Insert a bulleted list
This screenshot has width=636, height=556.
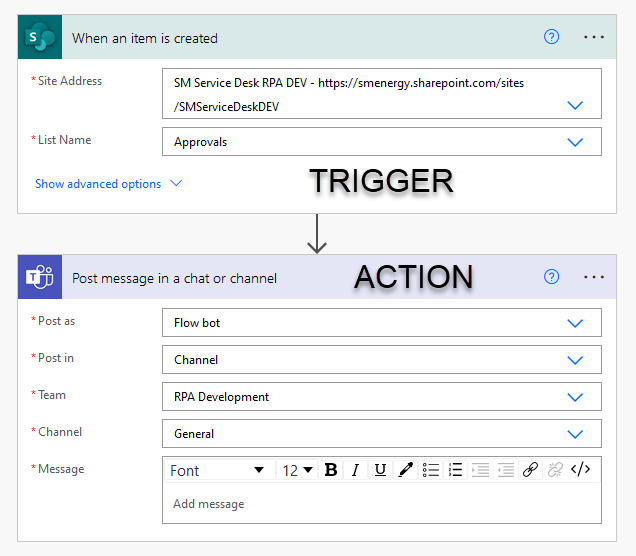click(430, 470)
